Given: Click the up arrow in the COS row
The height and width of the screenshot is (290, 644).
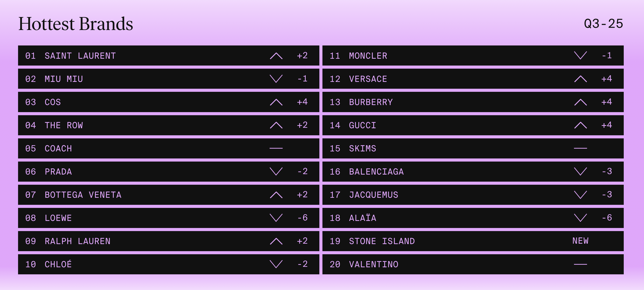Looking at the screenshot, I should pyautogui.click(x=276, y=102).
